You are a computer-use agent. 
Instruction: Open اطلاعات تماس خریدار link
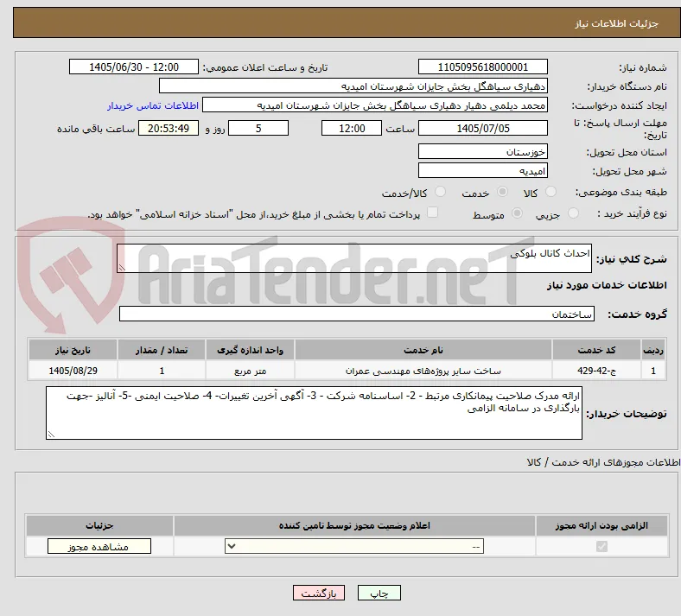(x=153, y=105)
